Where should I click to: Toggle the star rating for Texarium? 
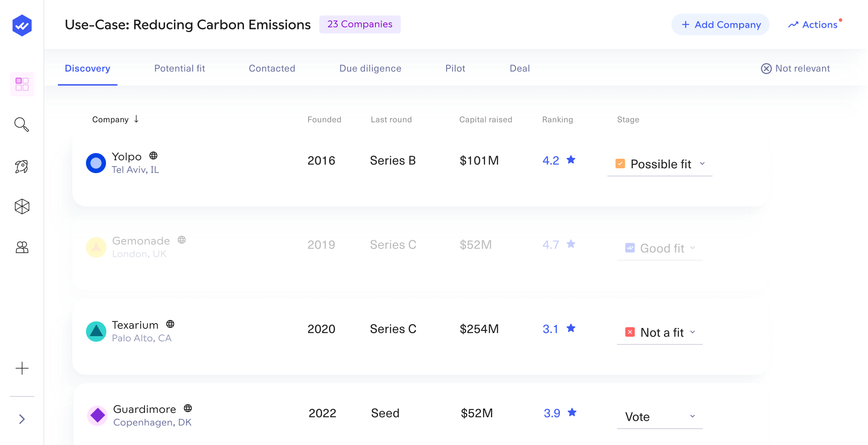point(571,328)
